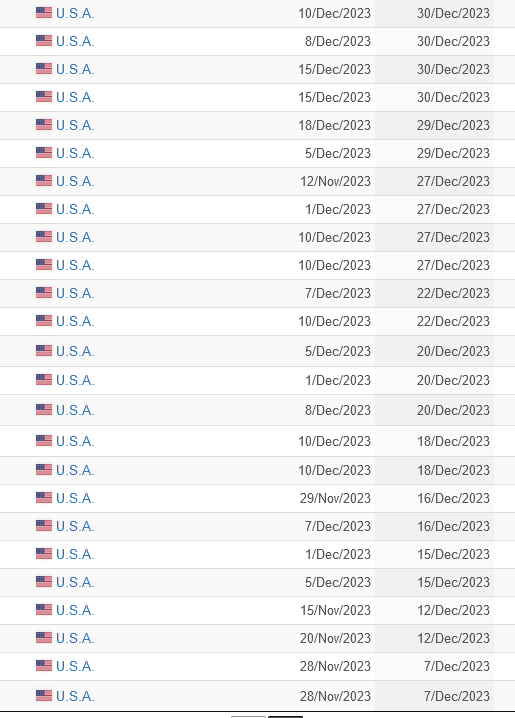The image size is (515, 718).
Task: Open the U.S.A. link for 1/Dec/2023 to 15/Dec/2023
Action: point(75,554)
